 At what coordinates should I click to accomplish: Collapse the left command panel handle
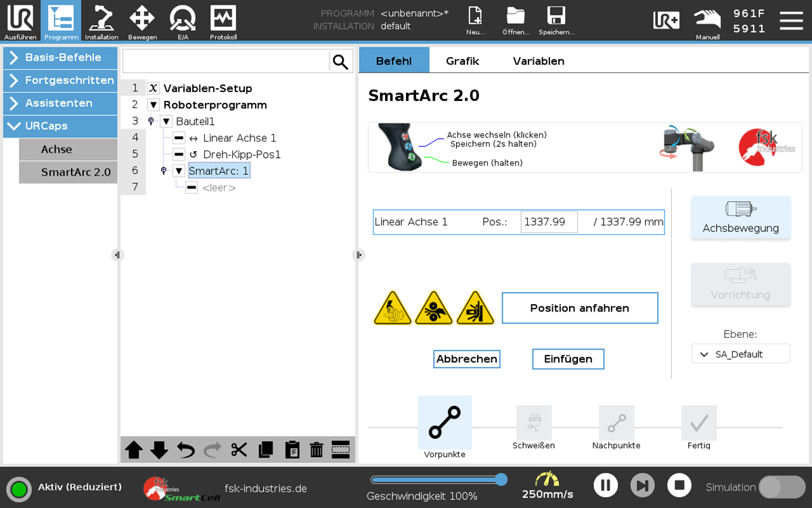pos(117,255)
